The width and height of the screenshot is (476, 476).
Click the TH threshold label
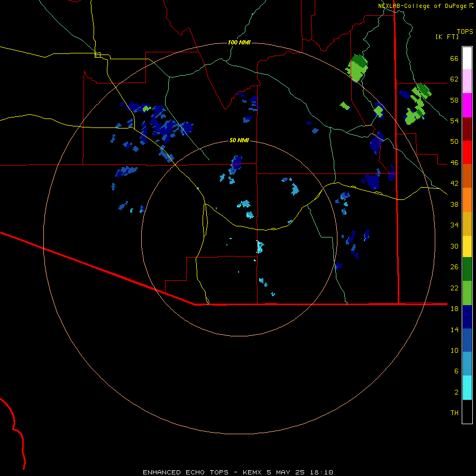pyautogui.click(x=454, y=413)
